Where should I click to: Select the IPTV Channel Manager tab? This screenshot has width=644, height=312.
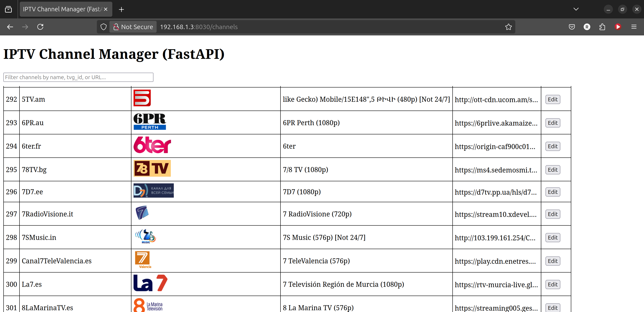[x=66, y=9]
